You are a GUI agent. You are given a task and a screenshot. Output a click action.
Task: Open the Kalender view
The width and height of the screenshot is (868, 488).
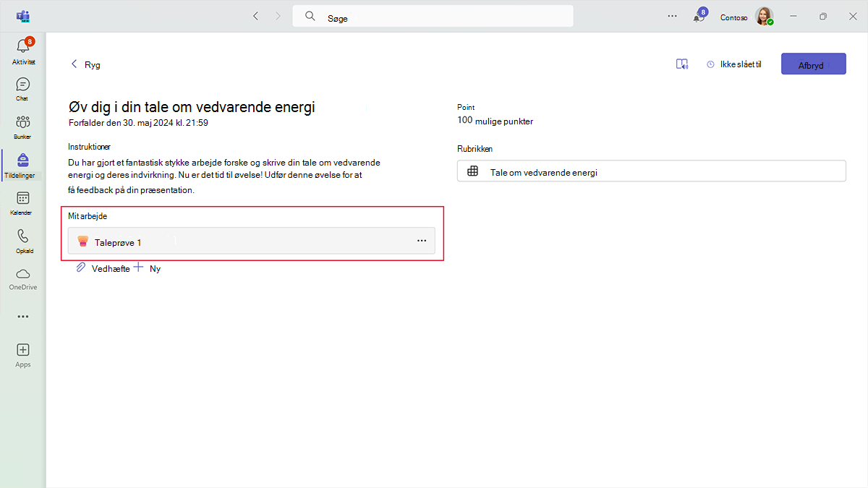(x=23, y=201)
